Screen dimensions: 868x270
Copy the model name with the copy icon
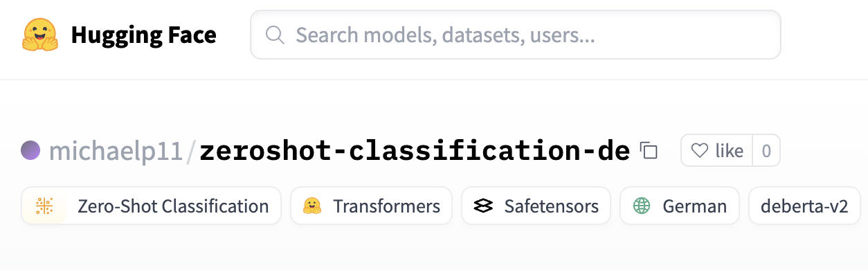click(649, 151)
